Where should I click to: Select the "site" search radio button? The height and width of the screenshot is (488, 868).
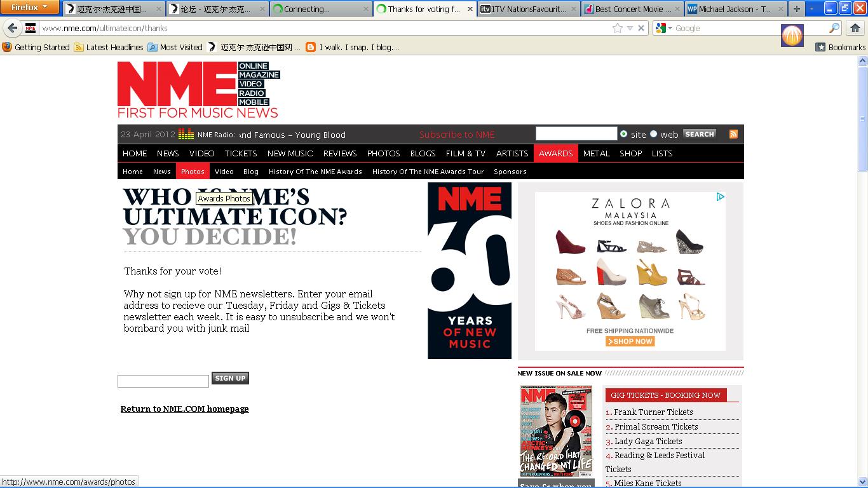(x=623, y=134)
